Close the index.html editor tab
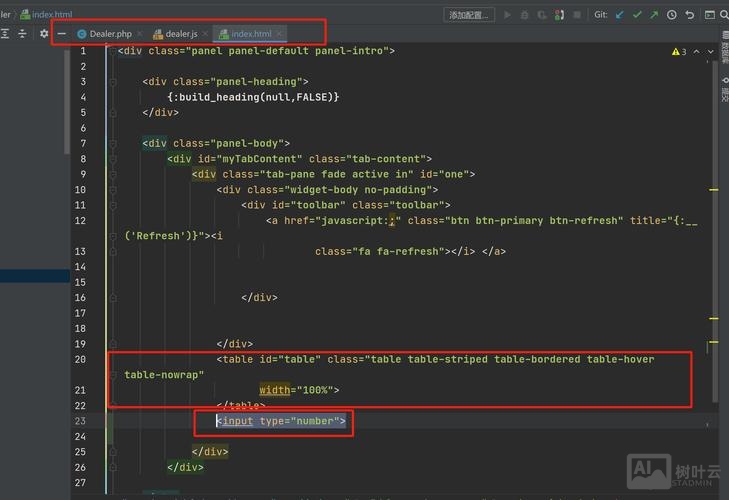This screenshot has width=729, height=500. (x=279, y=34)
